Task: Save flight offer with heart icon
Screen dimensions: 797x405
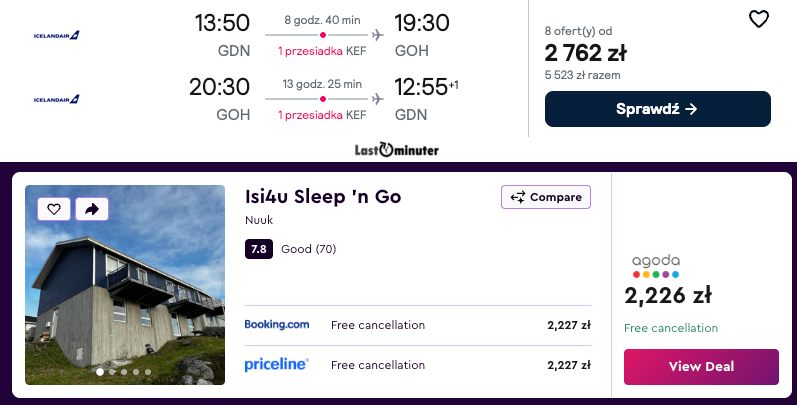Action: point(759,19)
